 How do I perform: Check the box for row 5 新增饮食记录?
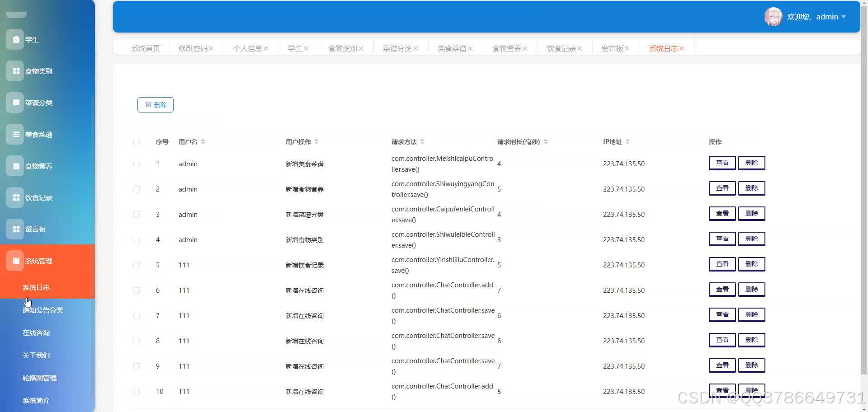coord(137,265)
